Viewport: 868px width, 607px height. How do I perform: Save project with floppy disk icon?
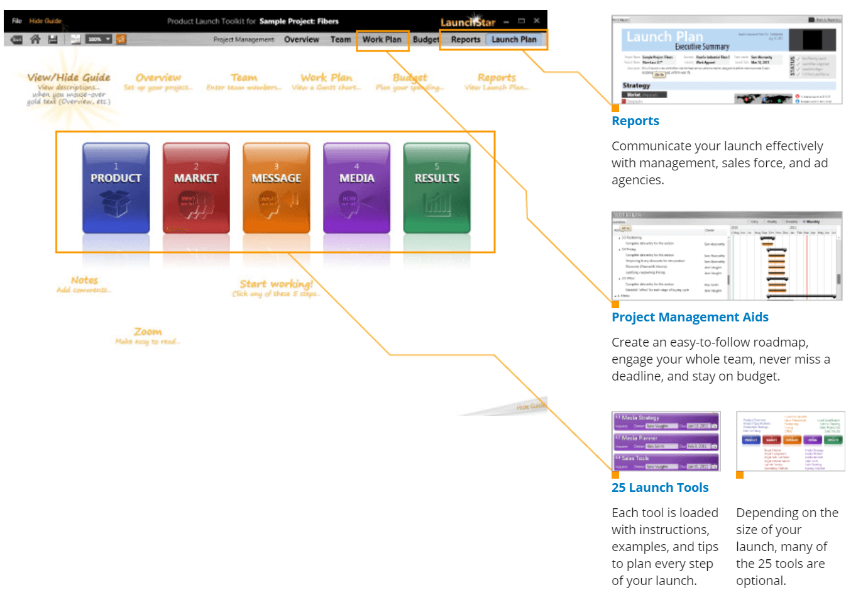53,39
